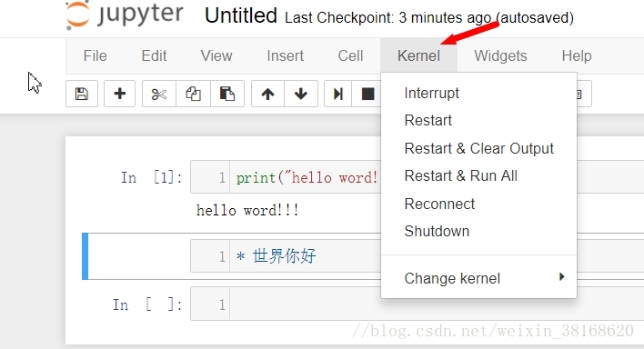
Task: Click the hello word!!! output text
Action: (247, 210)
